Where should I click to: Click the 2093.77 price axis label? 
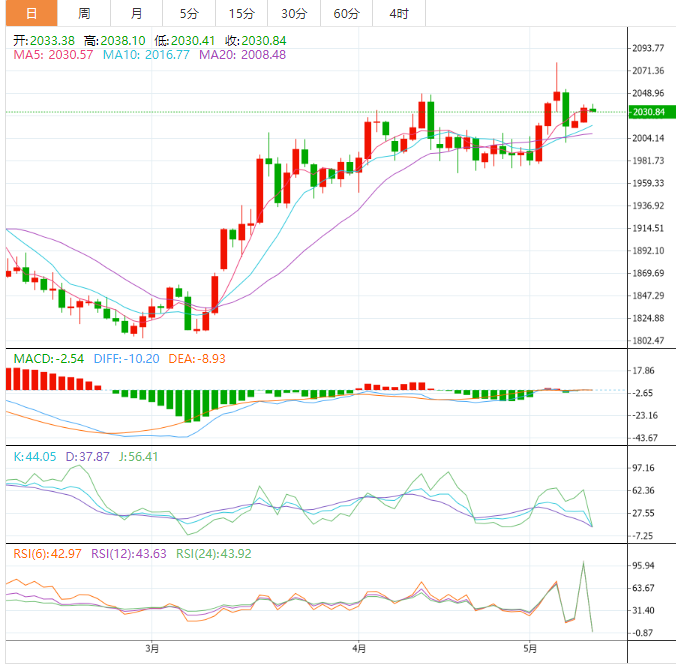tap(648, 48)
